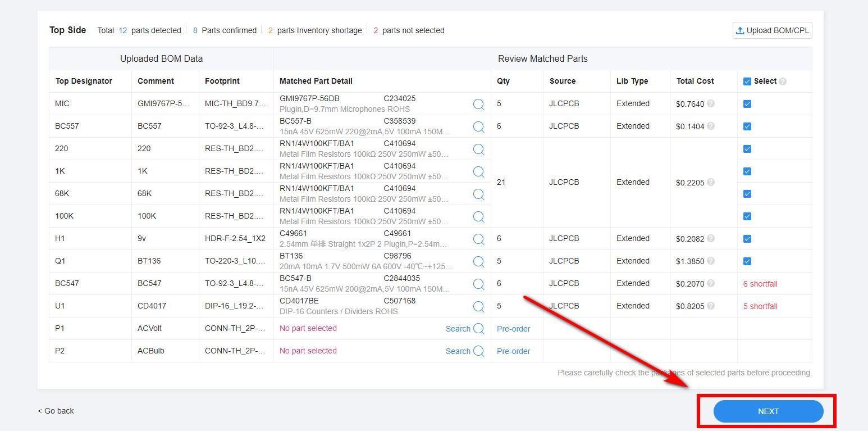Image resolution: width=868 pixels, height=431 pixels.
Task: Click the Pre-order link in the P2 row
Action: pos(513,351)
